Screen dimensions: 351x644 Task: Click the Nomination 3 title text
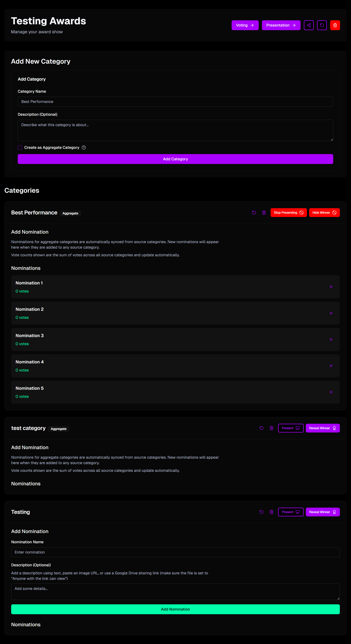click(29, 335)
